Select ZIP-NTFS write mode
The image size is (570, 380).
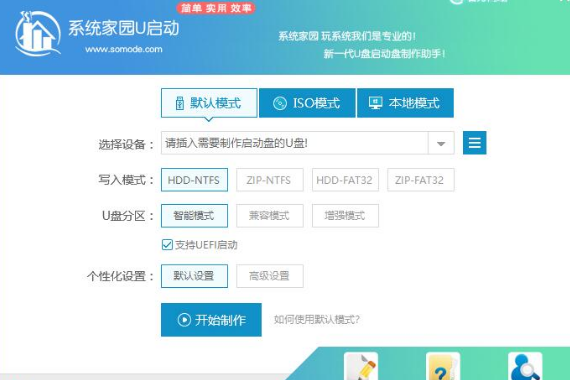coord(270,180)
